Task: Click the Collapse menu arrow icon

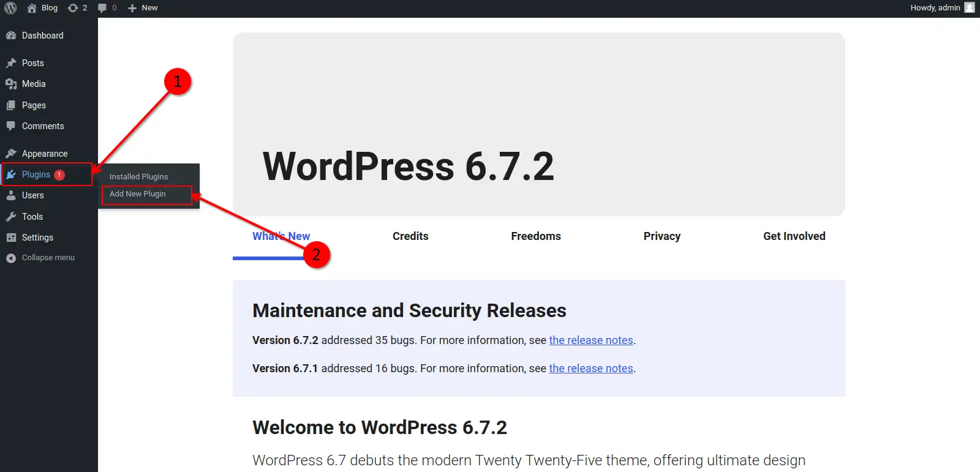Action: coord(11,258)
